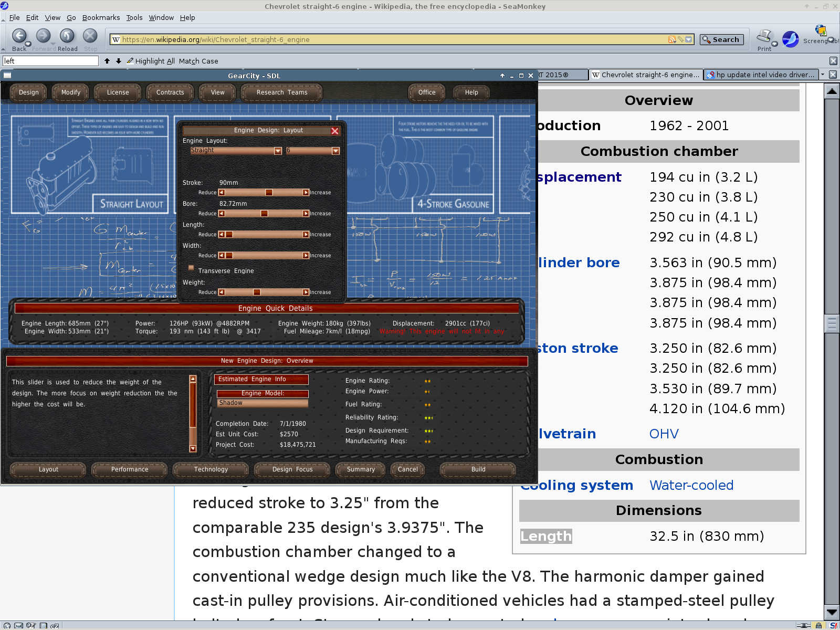This screenshot has height=630, width=840.
Task: Open the cylinder count dropdown showing 6
Action: click(x=335, y=151)
